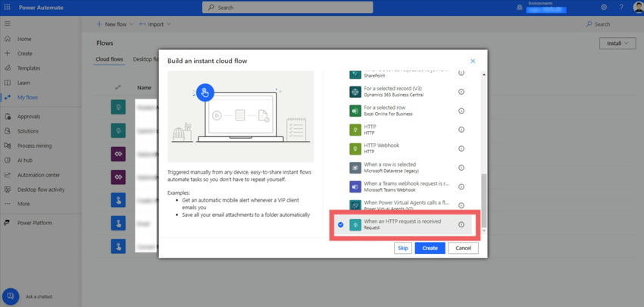Viewport: 644px width, 307px height.
Task: Click the AI hub icon in sidebar
Action: point(8,160)
